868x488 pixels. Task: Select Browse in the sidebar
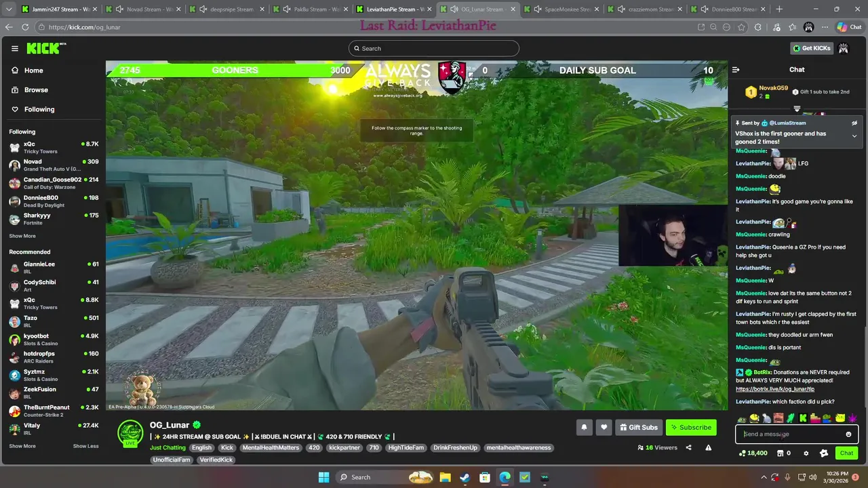(x=53, y=90)
